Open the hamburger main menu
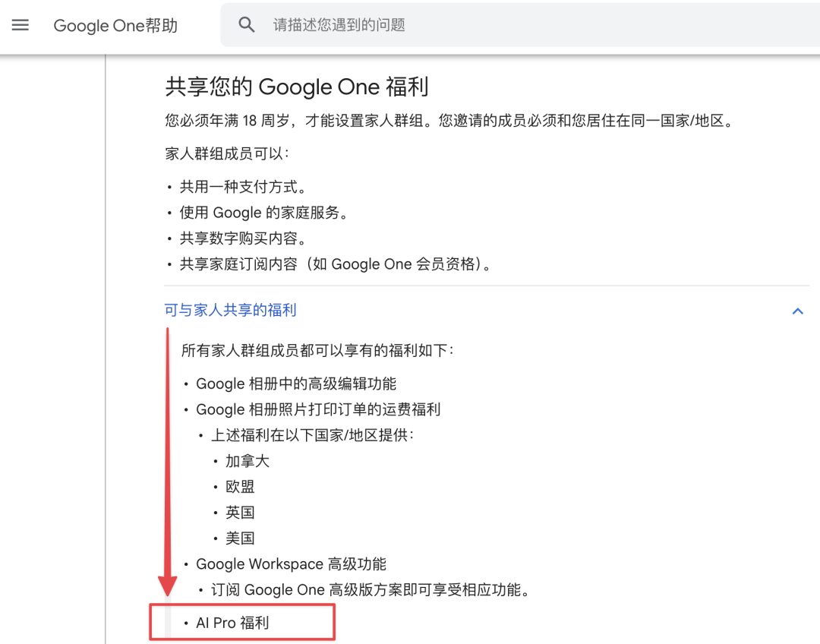Screen dimensions: 820x644 point(20,24)
